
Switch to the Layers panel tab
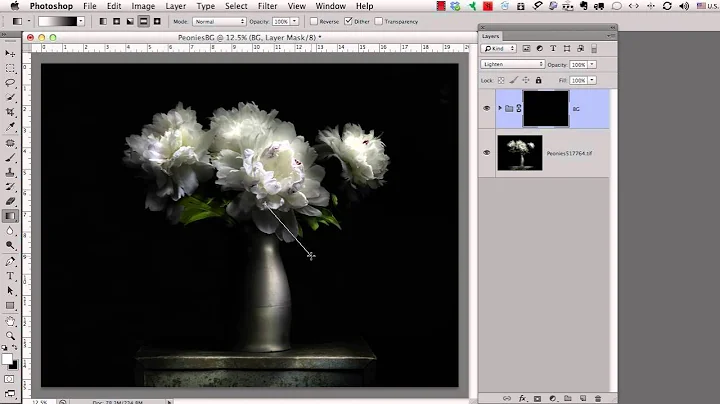click(490, 35)
